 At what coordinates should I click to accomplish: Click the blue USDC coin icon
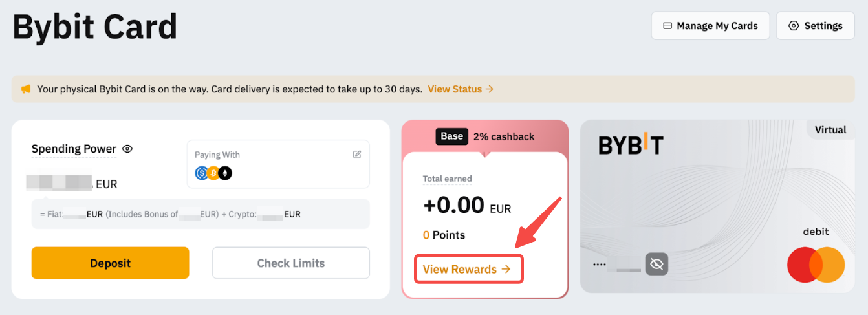(x=202, y=173)
